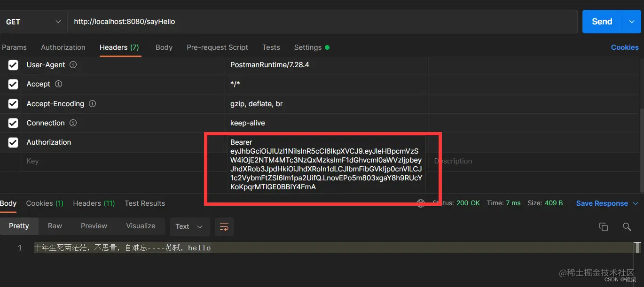The image size is (644, 287).
Task: Click the Bearer token value cell
Action: [x=326, y=164]
